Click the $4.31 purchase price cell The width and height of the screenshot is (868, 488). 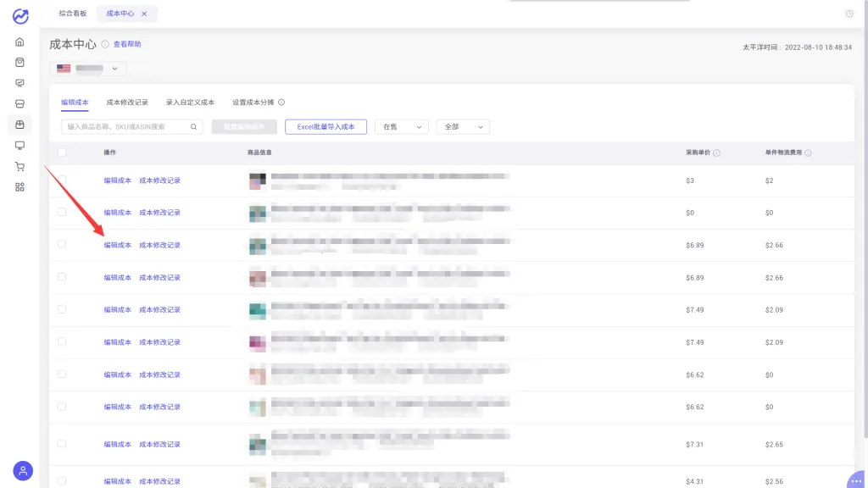pyautogui.click(x=695, y=481)
